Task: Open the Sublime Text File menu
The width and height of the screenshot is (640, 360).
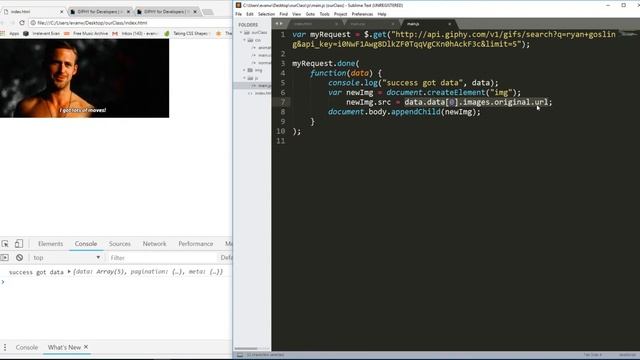Action: tap(238, 14)
